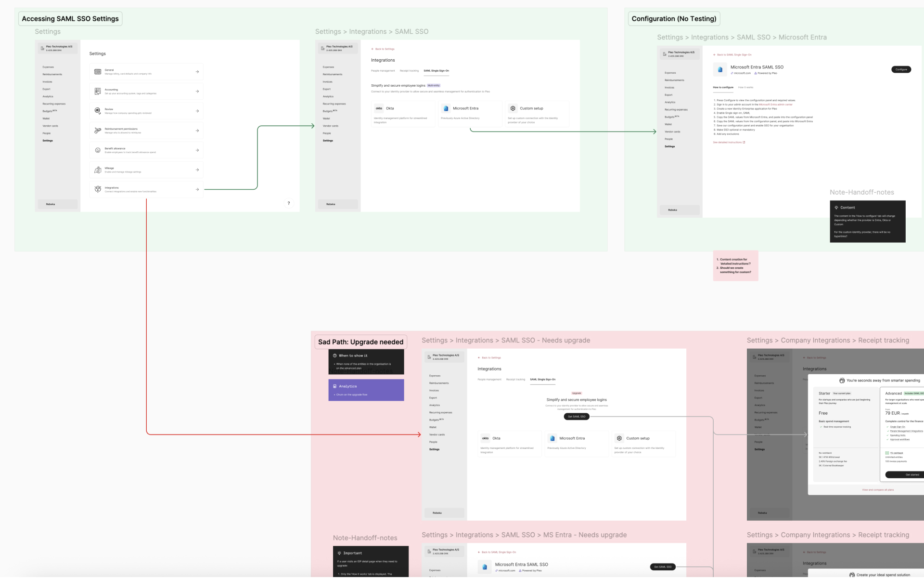Click Custom setup gear icon in top frame
This screenshot has height=578, width=924.
pos(513,108)
